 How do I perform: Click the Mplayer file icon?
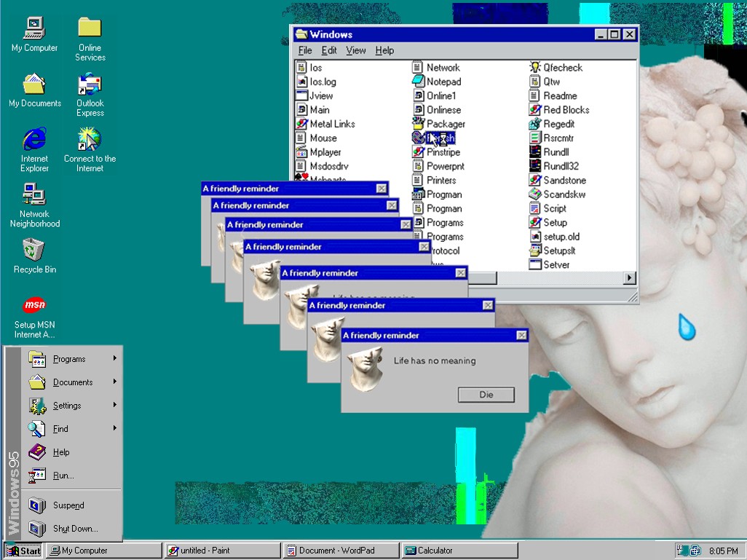point(301,152)
